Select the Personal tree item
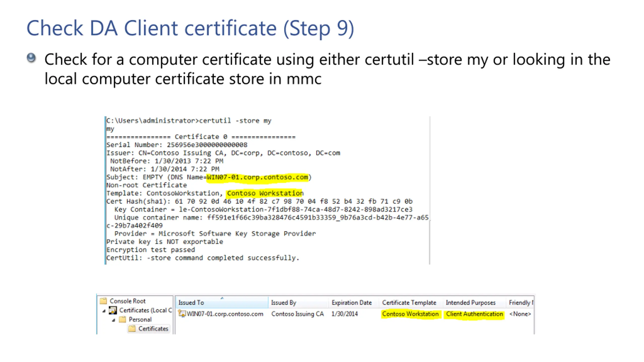The height and width of the screenshot is (362, 644). click(x=140, y=320)
